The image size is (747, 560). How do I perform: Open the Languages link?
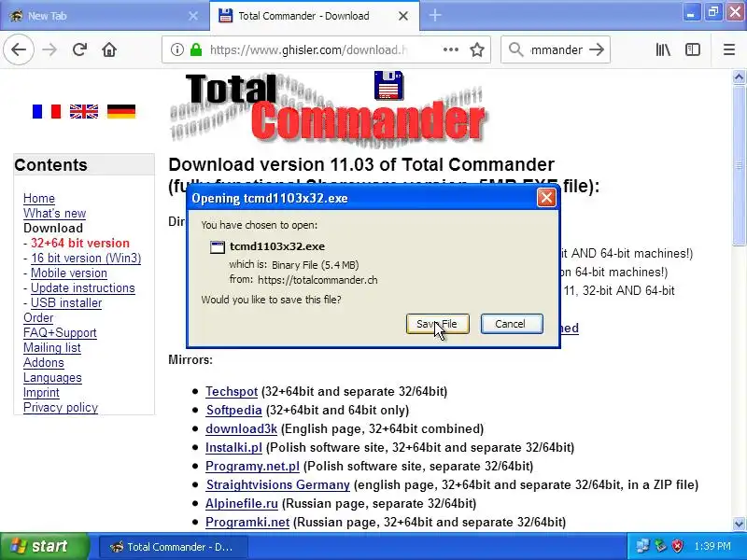click(x=52, y=378)
